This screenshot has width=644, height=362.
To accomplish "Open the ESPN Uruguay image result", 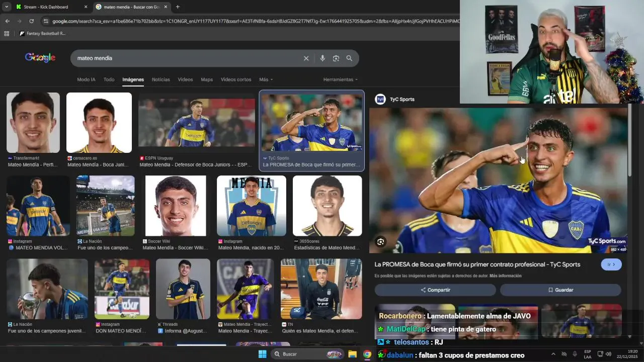I will point(197,123).
